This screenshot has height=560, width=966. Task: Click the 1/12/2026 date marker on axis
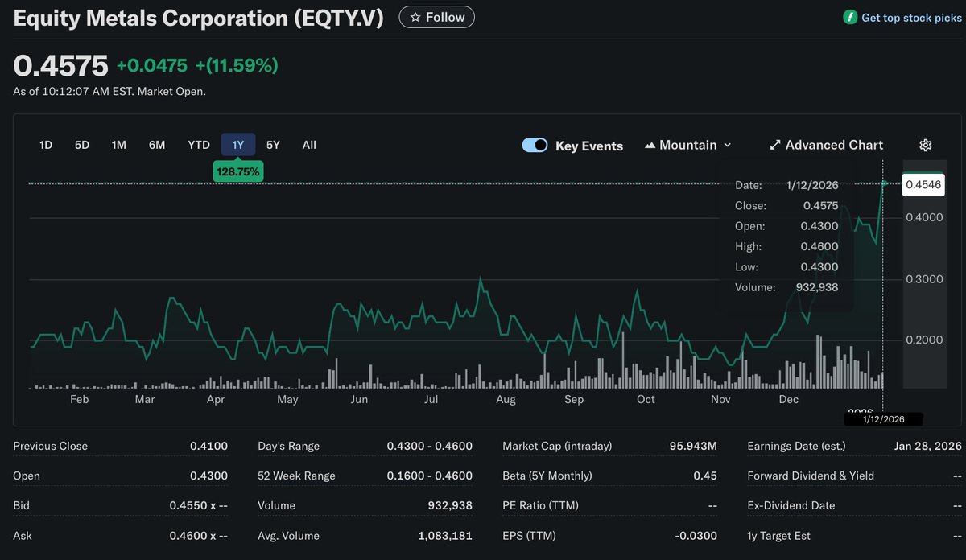tap(884, 419)
